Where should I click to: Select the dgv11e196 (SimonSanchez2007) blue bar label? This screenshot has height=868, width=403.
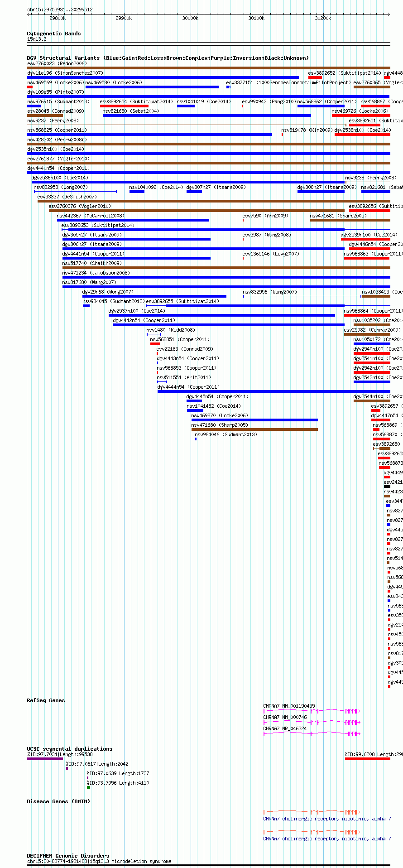(65, 73)
